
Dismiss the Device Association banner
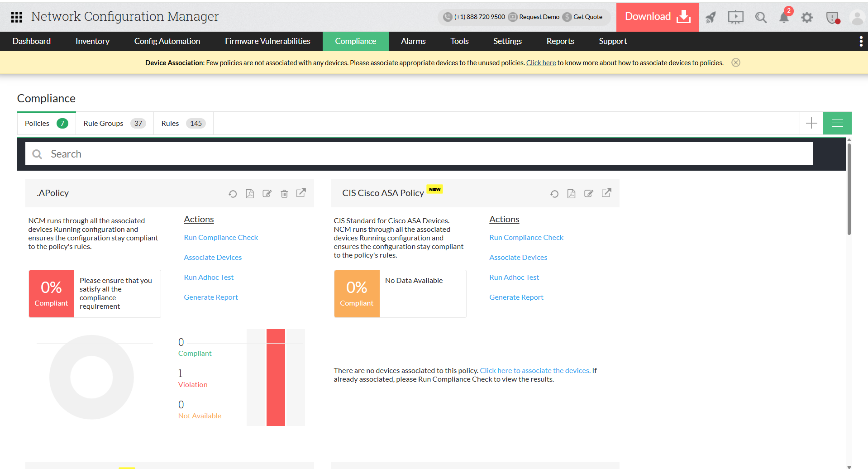tap(735, 62)
